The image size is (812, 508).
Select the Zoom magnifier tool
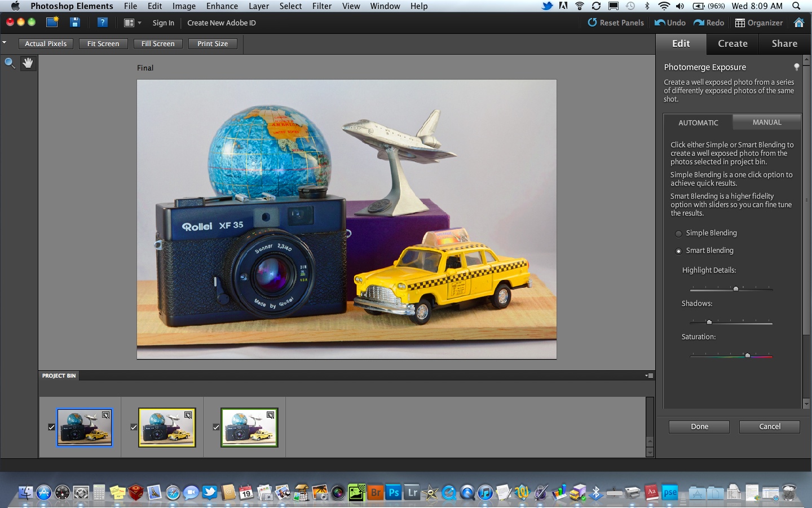[x=10, y=63]
